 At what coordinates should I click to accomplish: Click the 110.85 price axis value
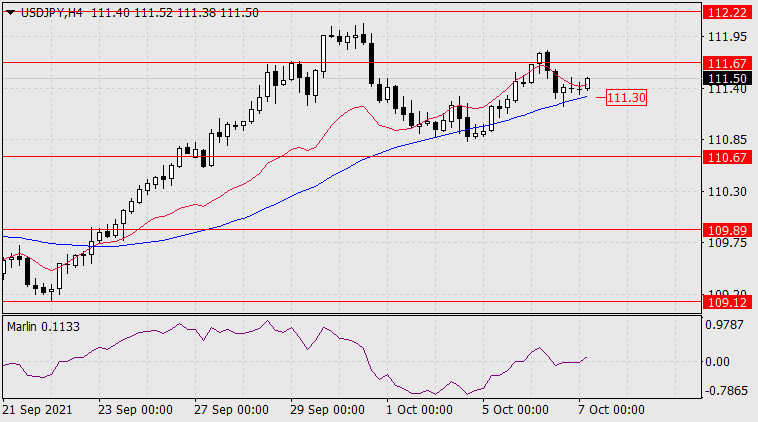point(727,140)
